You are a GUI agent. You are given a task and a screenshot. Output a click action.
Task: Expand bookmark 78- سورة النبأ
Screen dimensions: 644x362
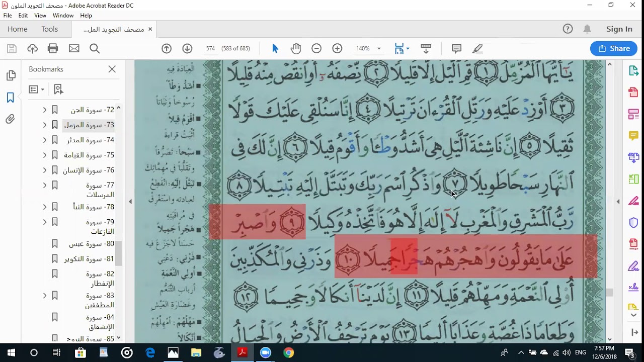[x=44, y=207]
